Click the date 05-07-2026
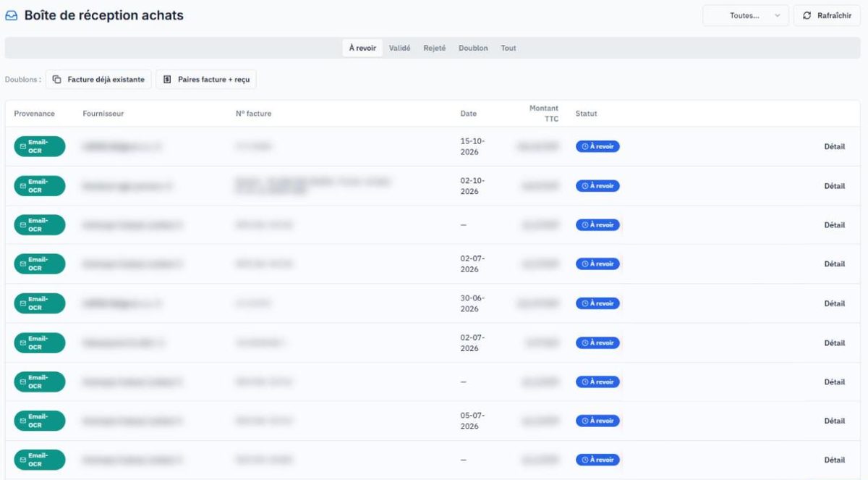The height and width of the screenshot is (480, 868). (472, 421)
